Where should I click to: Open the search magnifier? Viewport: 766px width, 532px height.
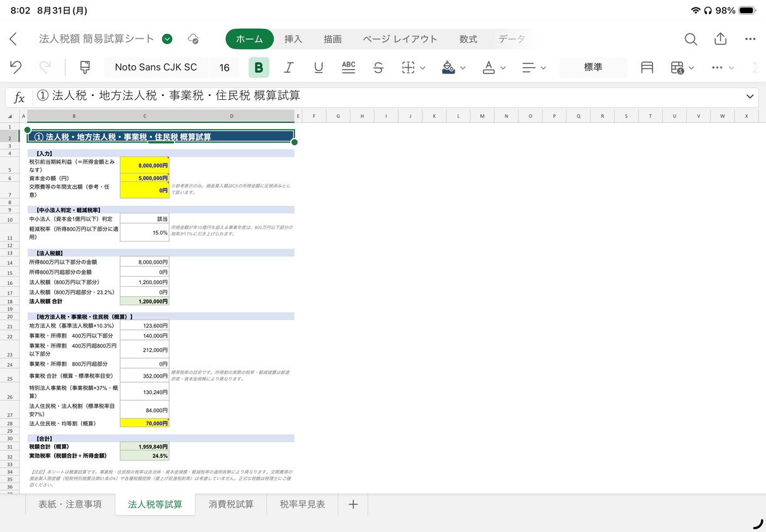coord(691,39)
